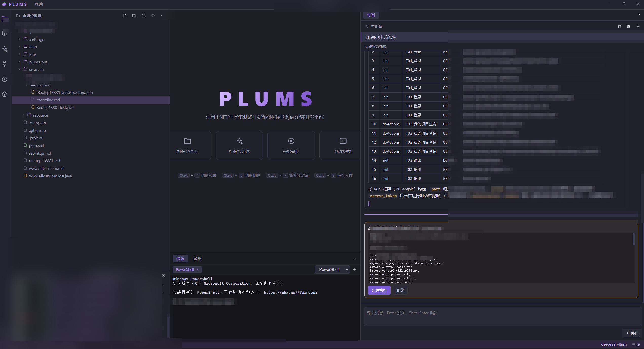Expand the logs folder

19,54
